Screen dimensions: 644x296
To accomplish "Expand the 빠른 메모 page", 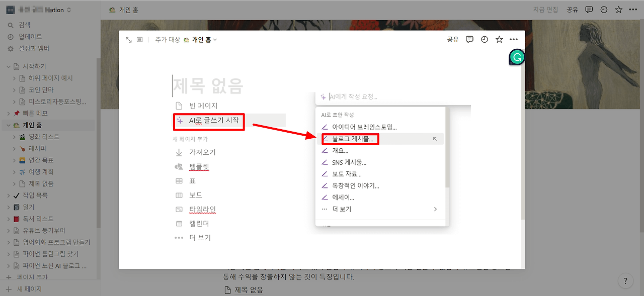I will tap(9, 113).
